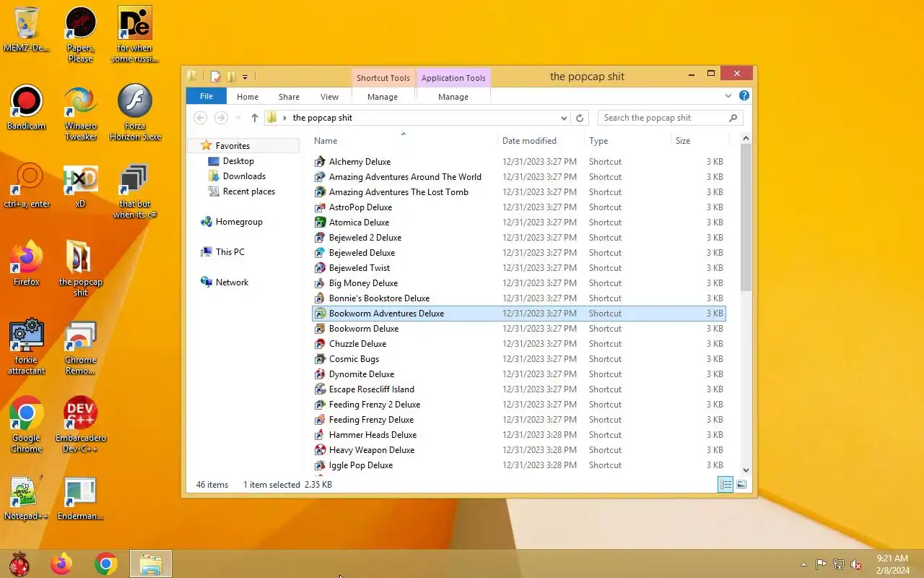Click the Heavy Weapon Deluxe icon

click(320, 450)
